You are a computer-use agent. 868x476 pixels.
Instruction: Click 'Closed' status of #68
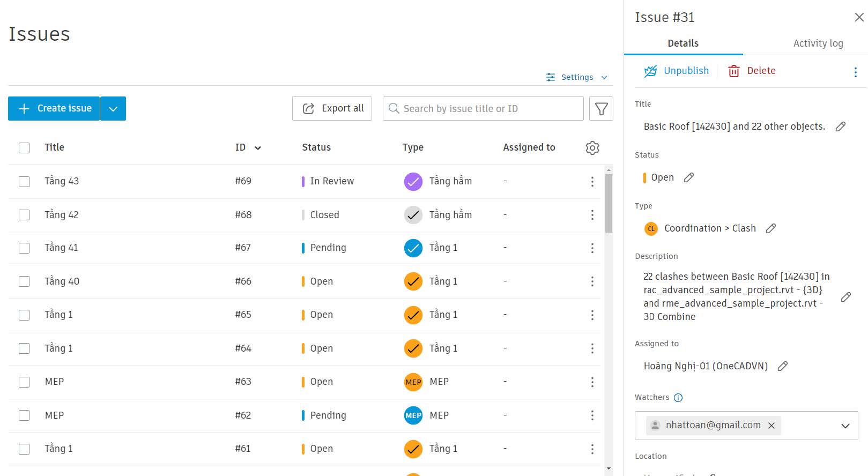[x=324, y=215]
